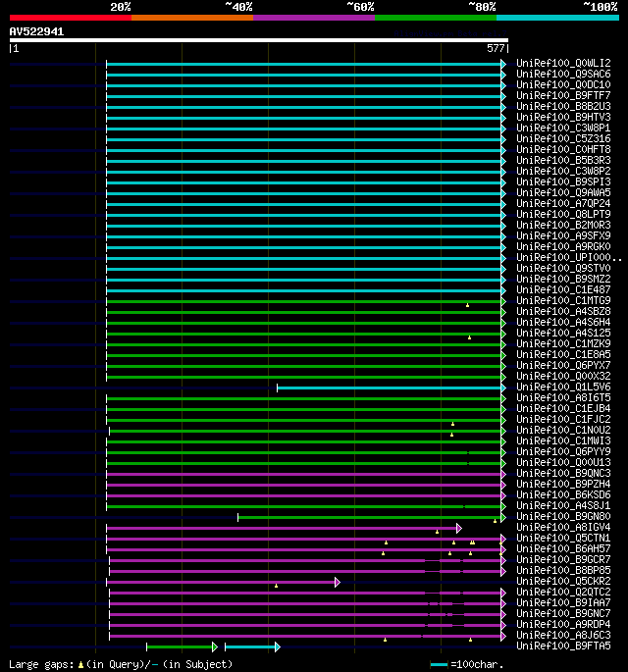Click the UniRef100_B9FTF7 label
628x672 pixels.
coord(563,95)
